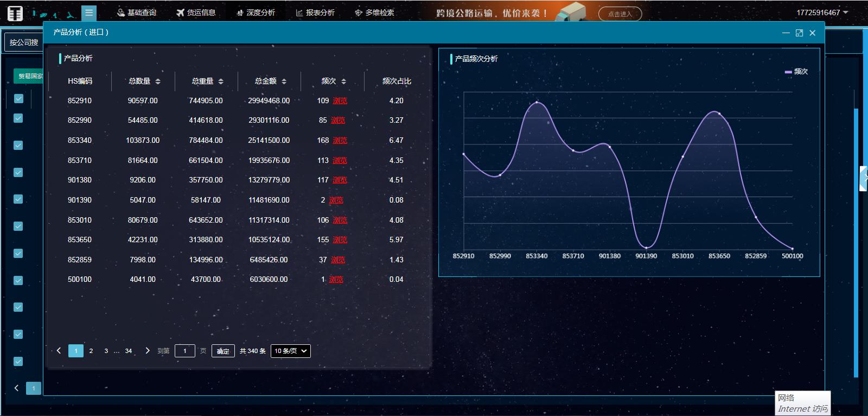The width and height of the screenshot is (868, 416).
Task: Open the 基础查询 menu
Action: pos(137,12)
